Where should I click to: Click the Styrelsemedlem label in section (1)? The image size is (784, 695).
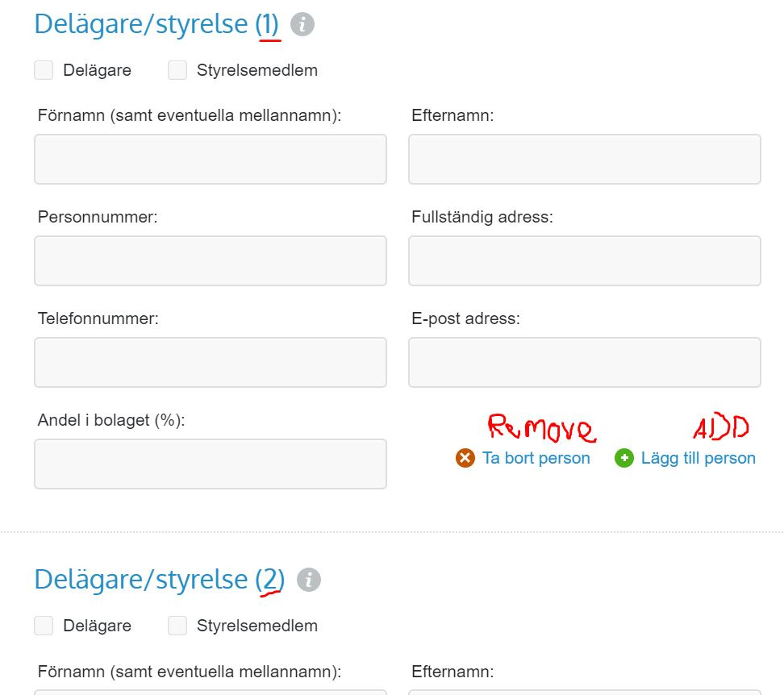point(257,70)
